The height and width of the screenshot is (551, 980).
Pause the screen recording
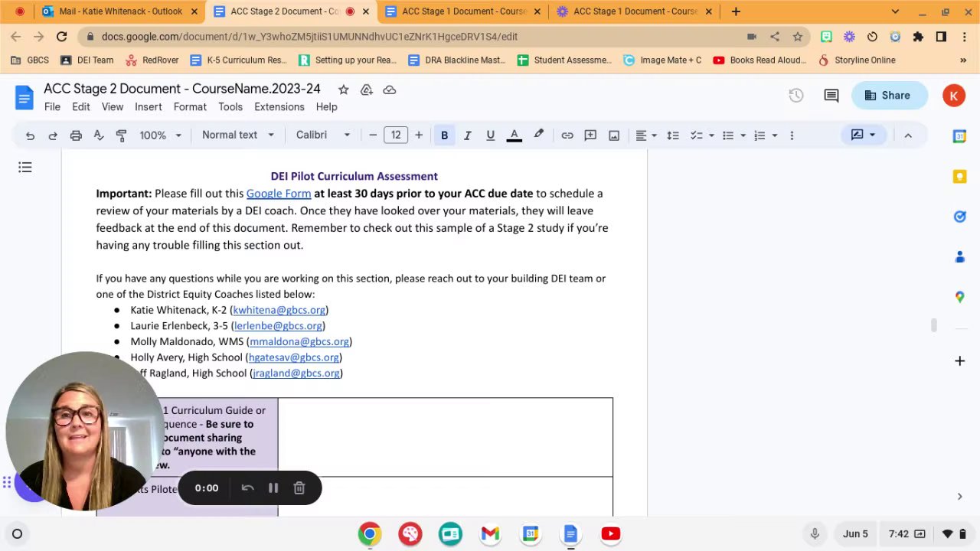click(x=273, y=488)
